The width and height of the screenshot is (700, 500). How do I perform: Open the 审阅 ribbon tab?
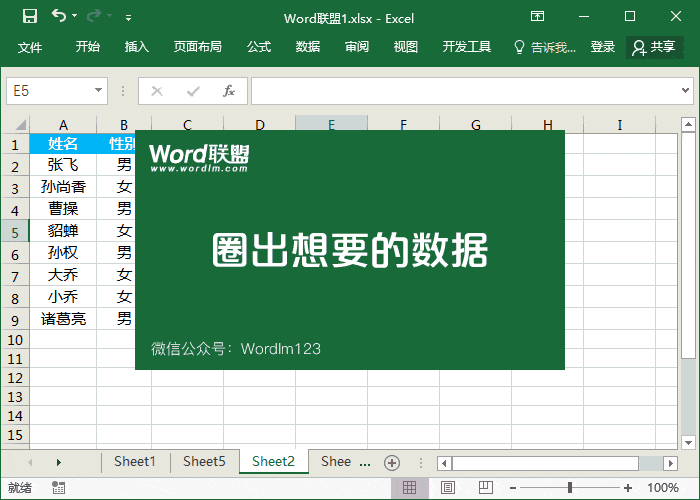(357, 46)
